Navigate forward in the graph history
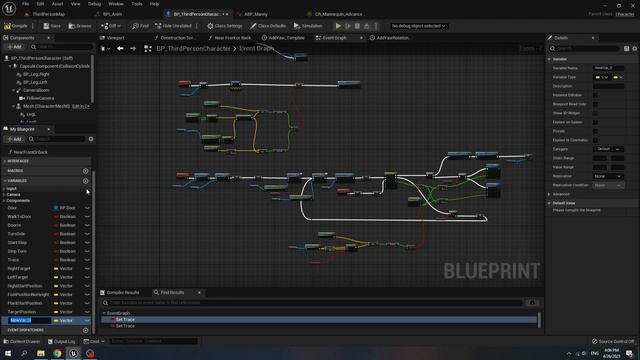 (x=133, y=48)
